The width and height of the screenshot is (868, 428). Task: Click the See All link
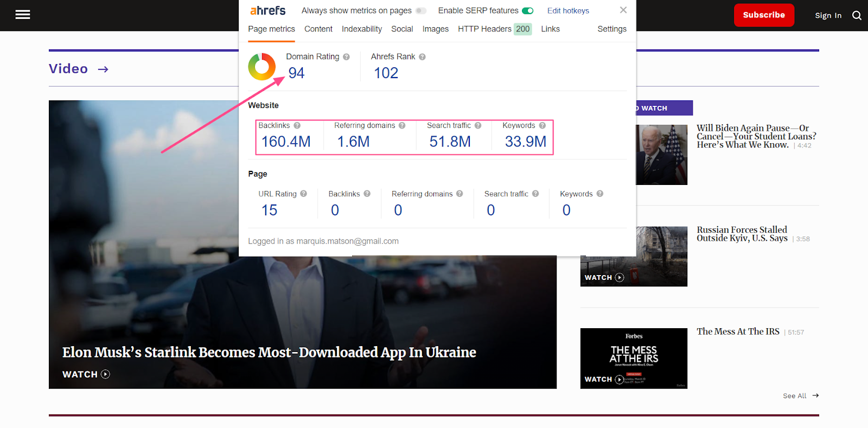tap(794, 396)
